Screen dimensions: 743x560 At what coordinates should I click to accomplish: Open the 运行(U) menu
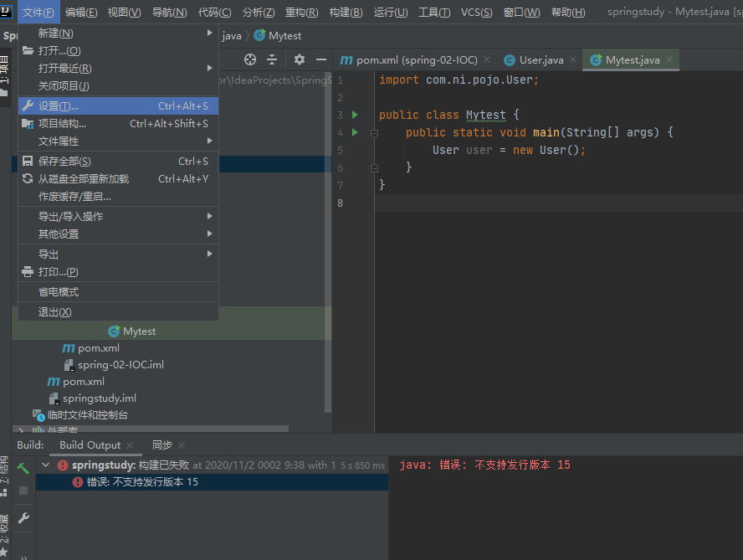pos(391,12)
